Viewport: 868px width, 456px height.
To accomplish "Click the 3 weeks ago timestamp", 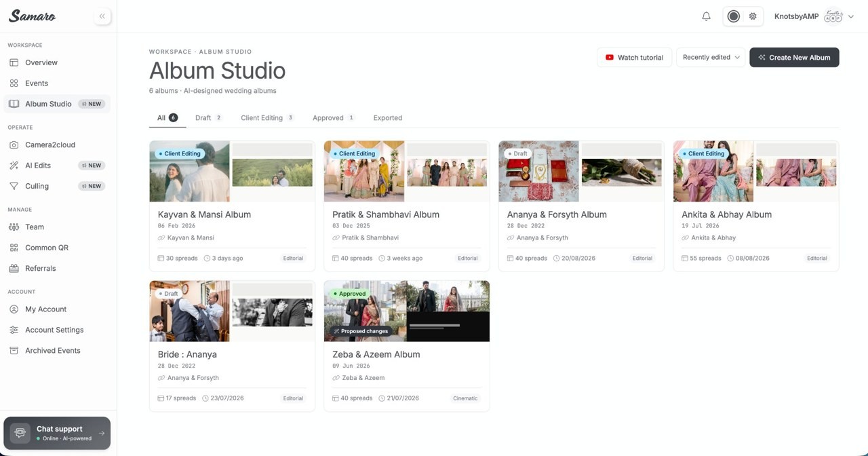I will click(400, 259).
